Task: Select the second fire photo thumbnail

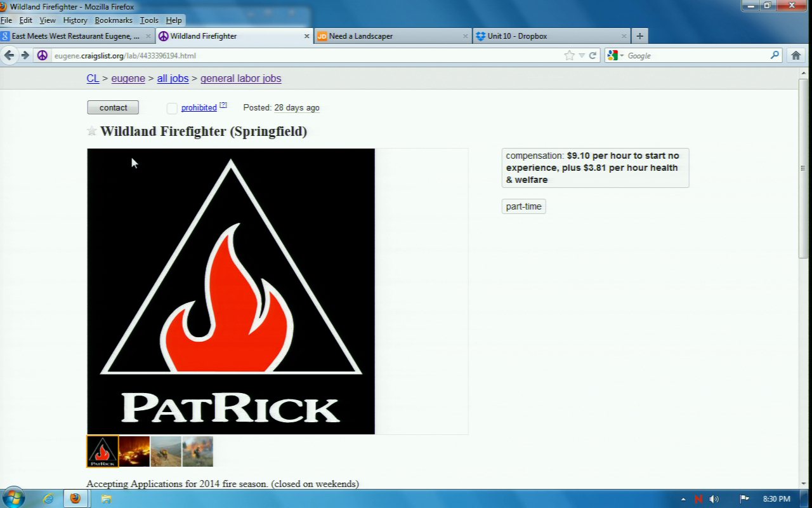Action: [134, 451]
